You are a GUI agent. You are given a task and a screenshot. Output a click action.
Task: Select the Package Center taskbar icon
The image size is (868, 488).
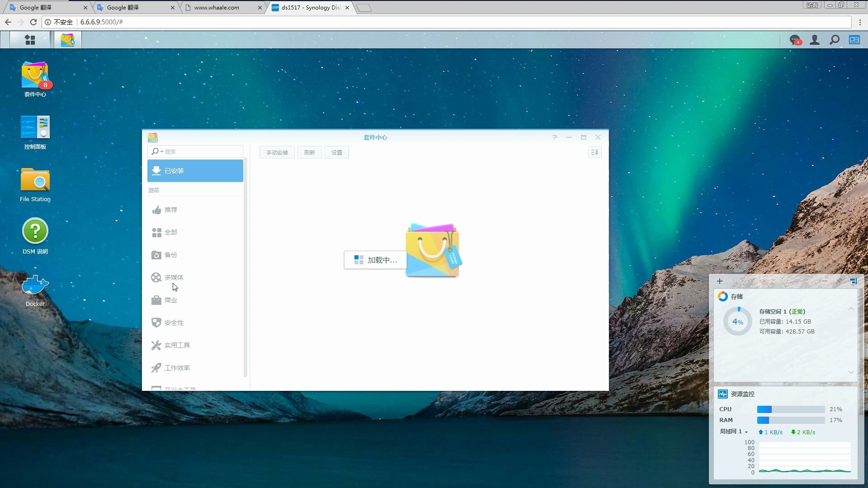(68, 40)
